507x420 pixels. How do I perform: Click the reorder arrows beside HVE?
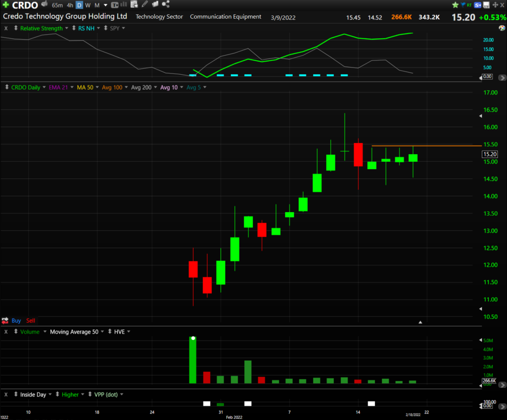[110, 332]
